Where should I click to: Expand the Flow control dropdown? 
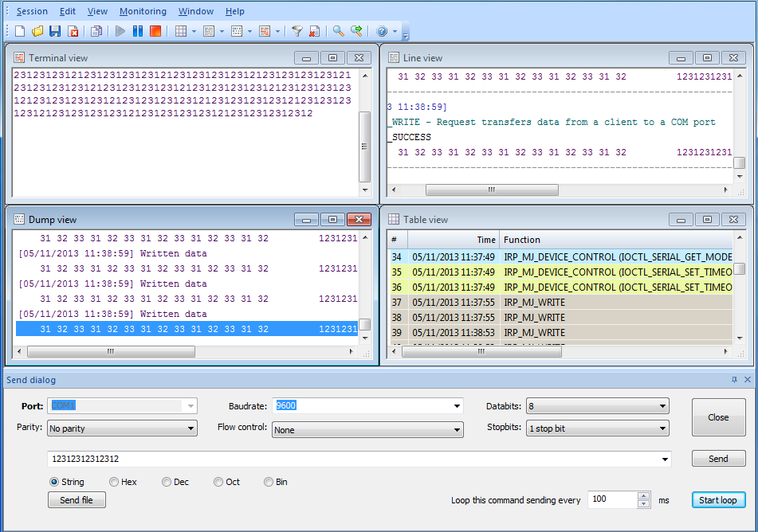coord(367,429)
